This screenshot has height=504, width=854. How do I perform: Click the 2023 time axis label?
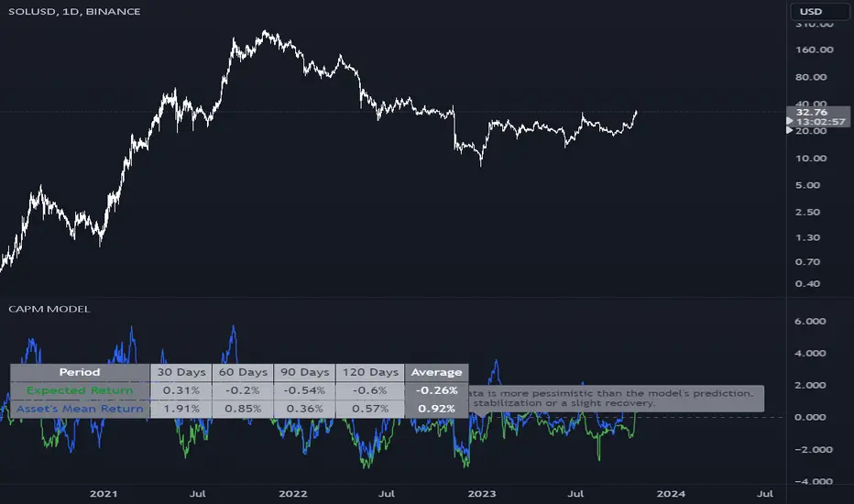tap(482, 494)
